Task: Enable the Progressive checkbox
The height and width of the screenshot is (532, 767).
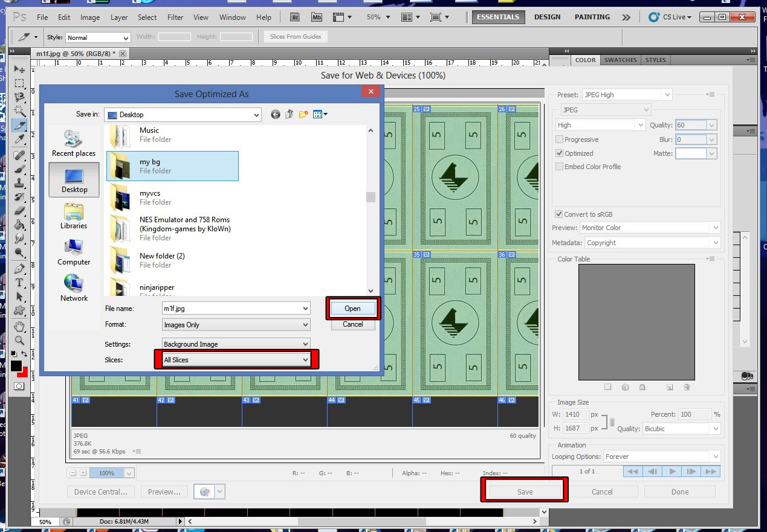Action: 559,139
